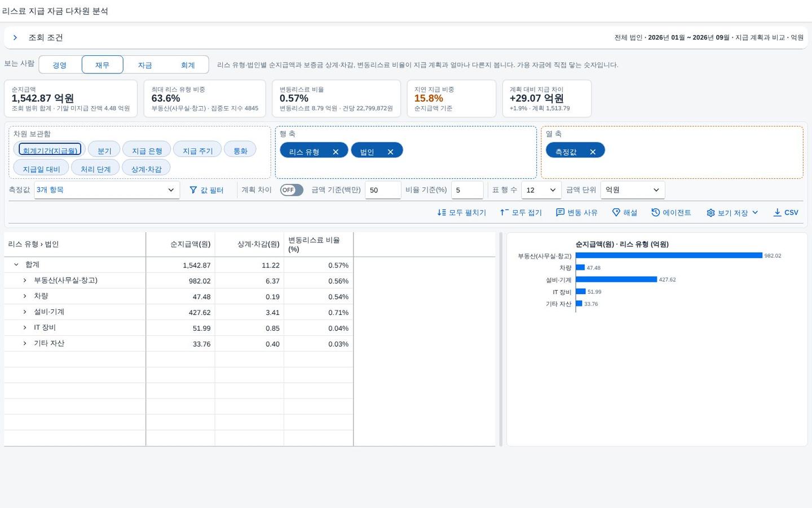Click the 순지급액(원) column header

coord(180,244)
